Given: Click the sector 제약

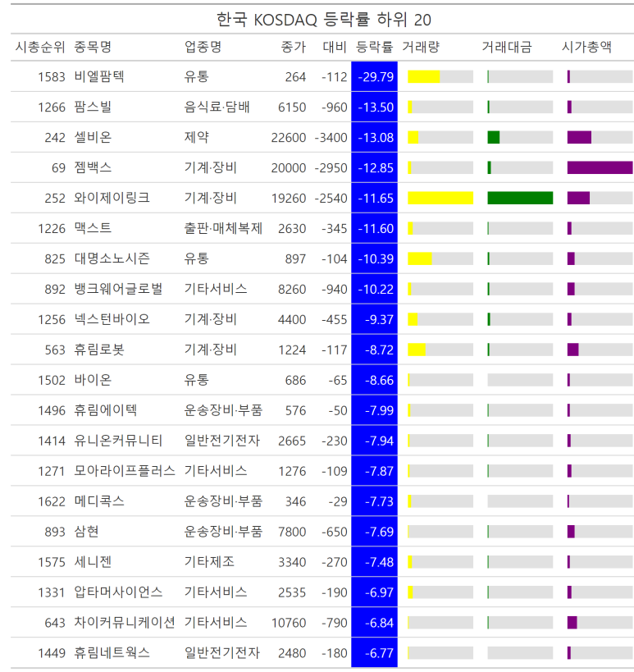Looking at the screenshot, I should (x=196, y=137).
